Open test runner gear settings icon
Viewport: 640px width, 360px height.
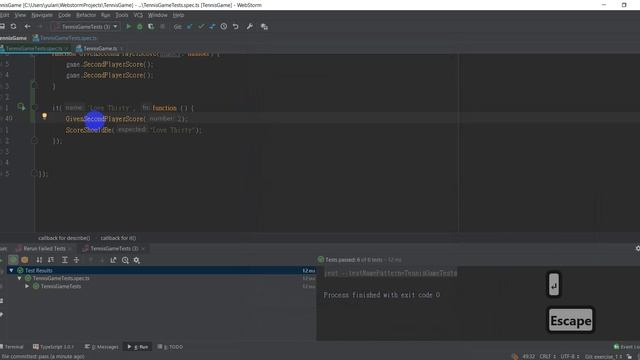137,260
